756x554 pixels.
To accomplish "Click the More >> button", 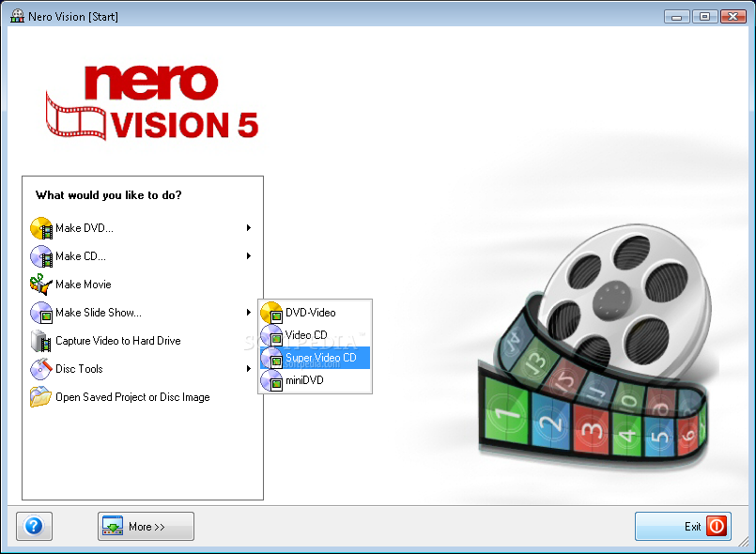I will pyautogui.click(x=147, y=526).
